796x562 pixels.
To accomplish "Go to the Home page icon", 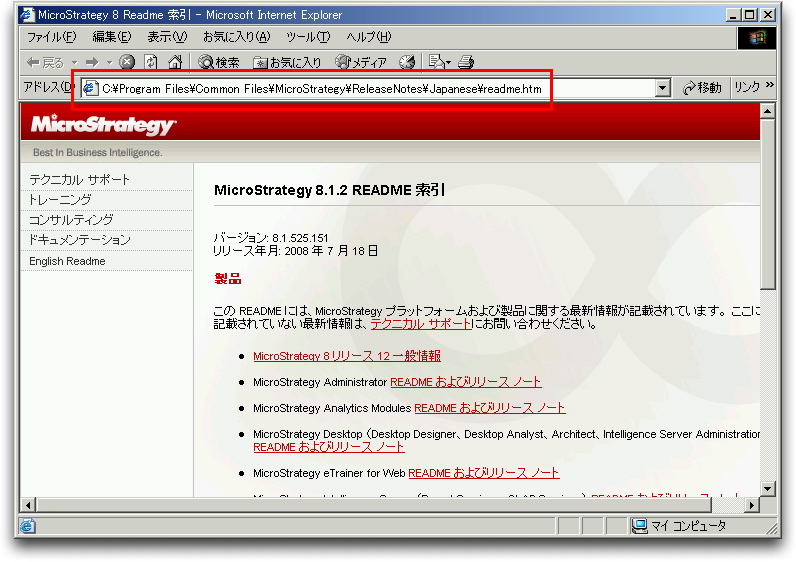I will [175, 62].
